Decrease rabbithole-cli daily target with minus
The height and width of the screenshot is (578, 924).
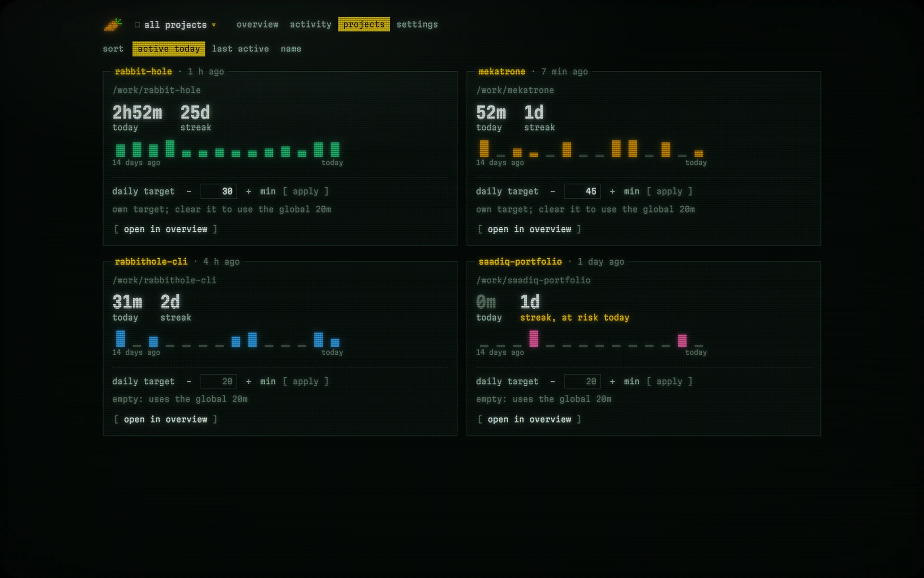[x=189, y=381]
